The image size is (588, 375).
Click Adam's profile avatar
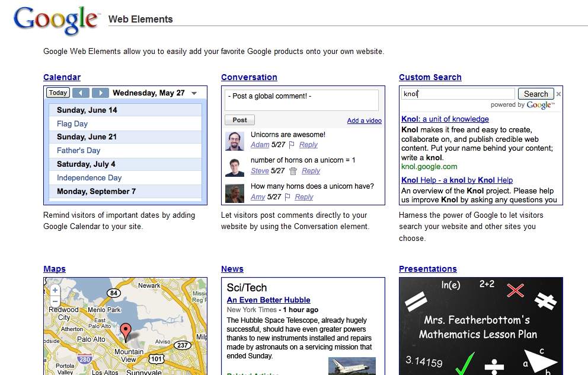pyautogui.click(x=235, y=141)
